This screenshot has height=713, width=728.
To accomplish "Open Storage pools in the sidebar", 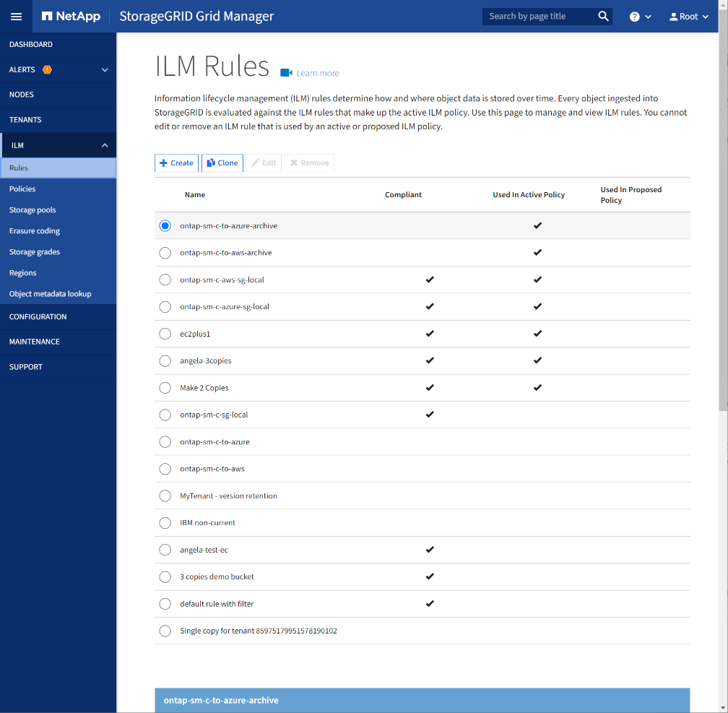I will [32, 210].
